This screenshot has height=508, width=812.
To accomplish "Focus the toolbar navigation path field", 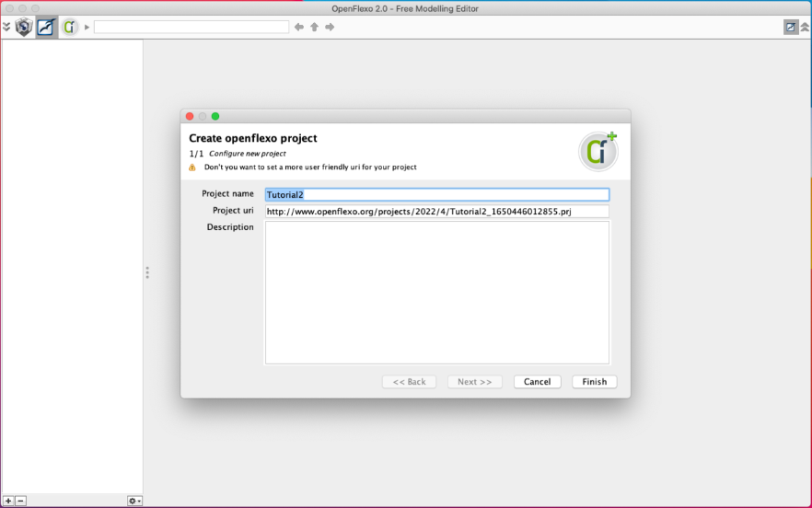I will (191, 27).
